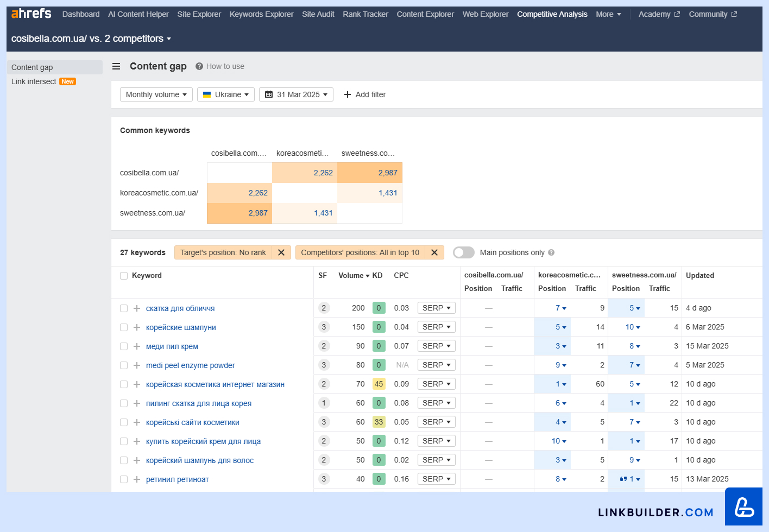This screenshot has width=769, height=532.
Task: Check the box for скатка для обличчя
Action: tap(124, 308)
